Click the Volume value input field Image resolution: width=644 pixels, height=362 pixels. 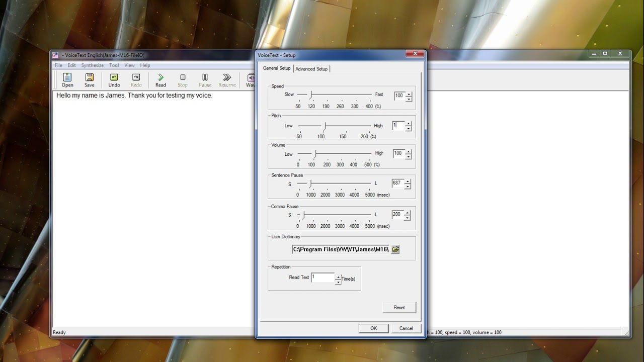(x=398, y=153)
